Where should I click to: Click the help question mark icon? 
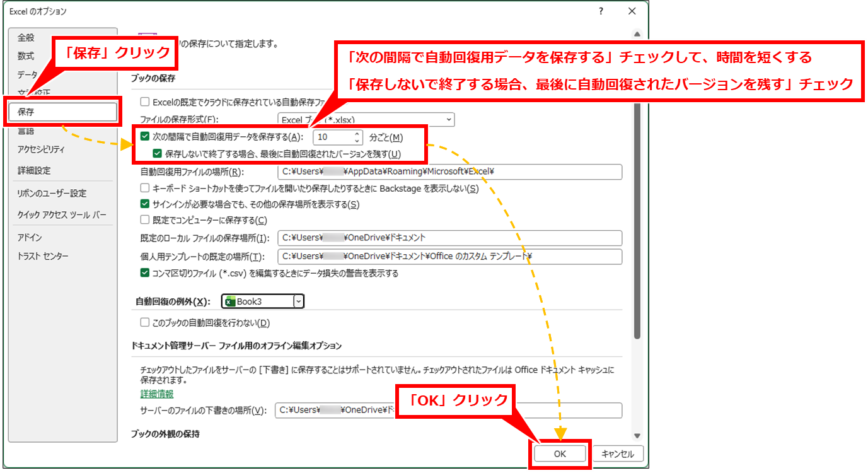coord(601,11)
